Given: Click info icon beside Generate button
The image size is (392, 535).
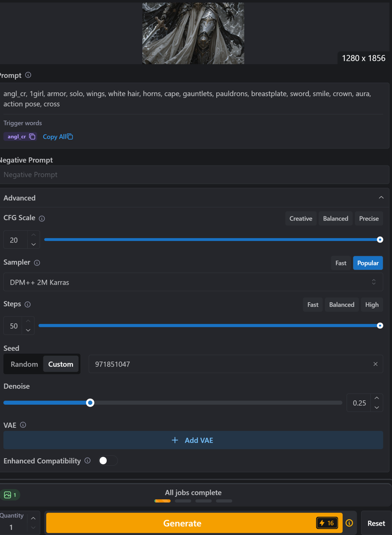Looking at the screenshot, I should click(x=349, y=523).
